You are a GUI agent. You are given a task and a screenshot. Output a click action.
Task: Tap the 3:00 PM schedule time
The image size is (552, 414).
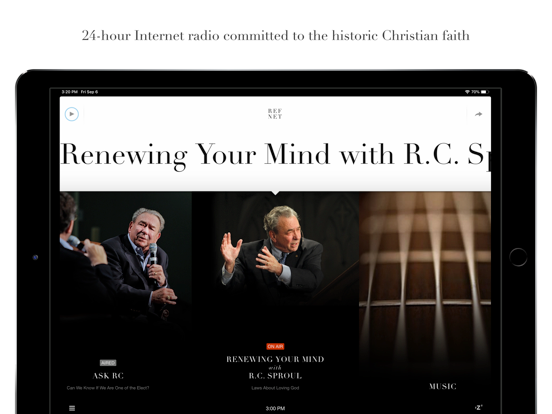click(x=275, y=408)
